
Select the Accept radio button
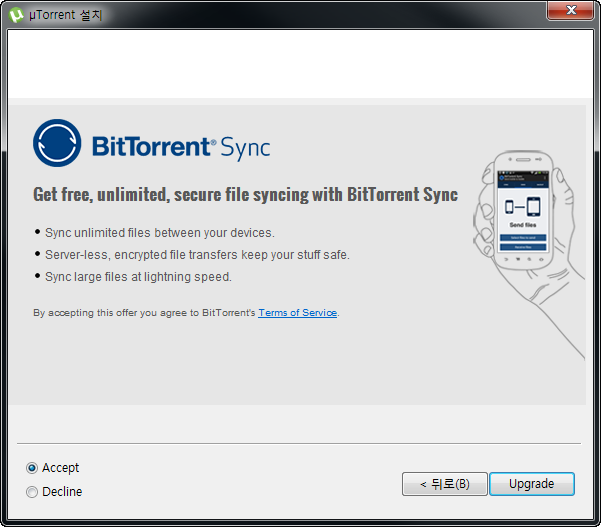point(32,468)
